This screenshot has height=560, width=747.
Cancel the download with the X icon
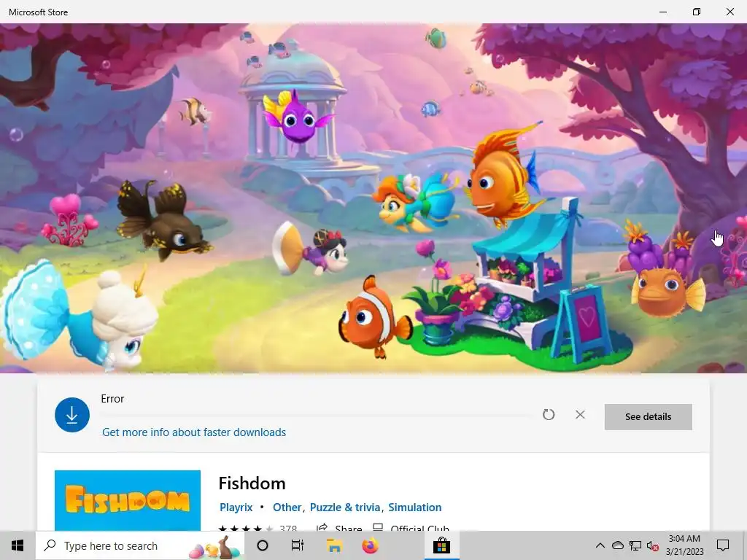(x=580, y=415)
